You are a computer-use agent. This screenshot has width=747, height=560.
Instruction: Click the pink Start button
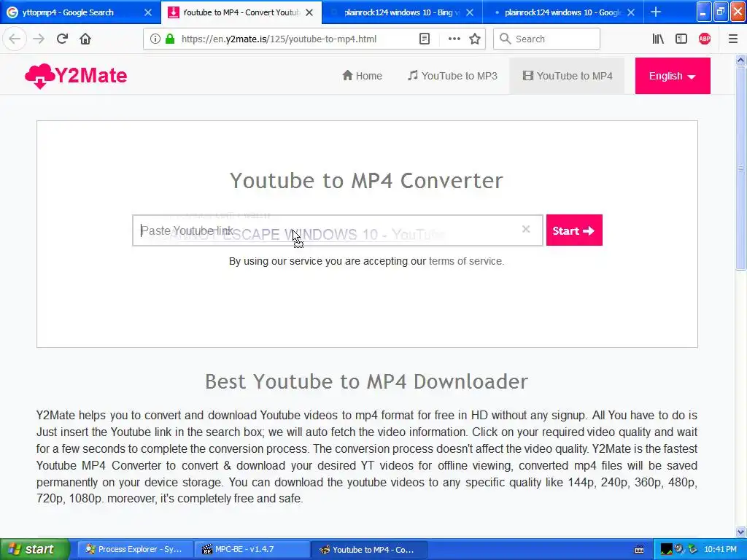[x=574, y=230]
